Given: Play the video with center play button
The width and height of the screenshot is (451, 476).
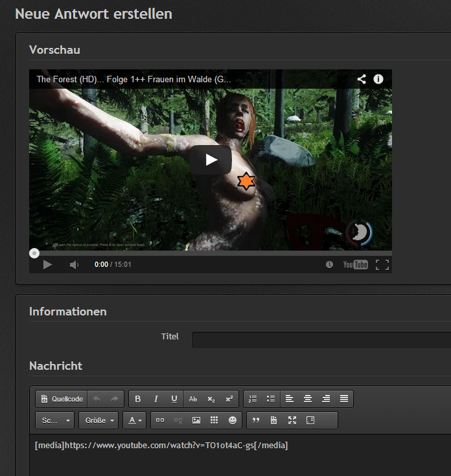Looking at the screenshot, I should click(x=211, y=160).
